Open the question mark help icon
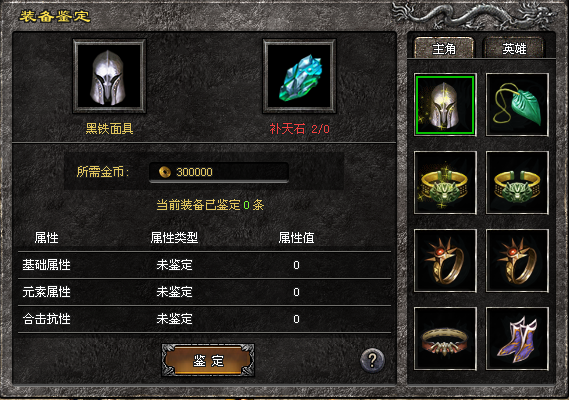569x400 pixels. coord(372,360)
